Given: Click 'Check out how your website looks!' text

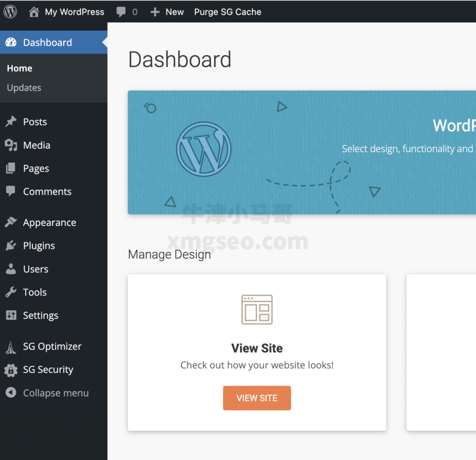Looking at the screenshot, I should [257, 365].
